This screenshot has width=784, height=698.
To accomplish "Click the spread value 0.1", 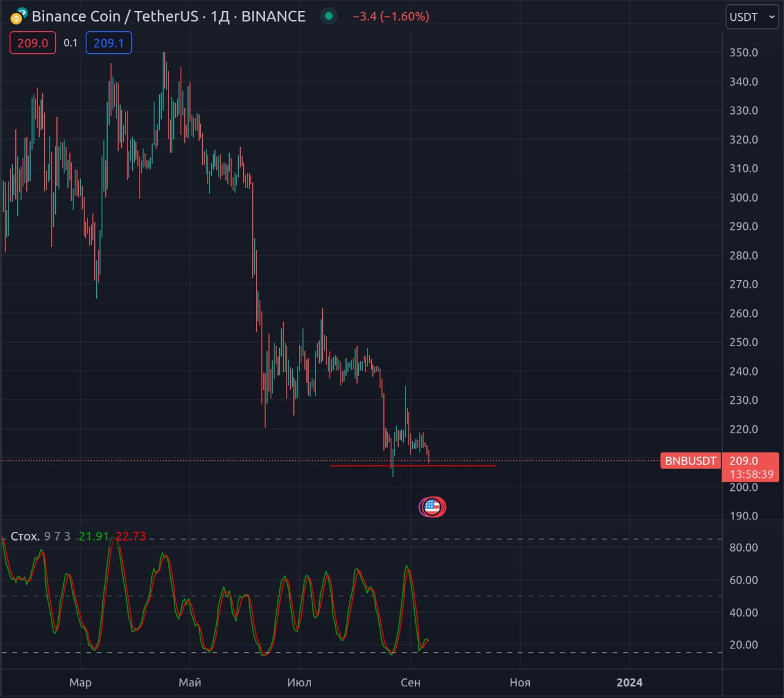I will pyautogui.click(x=70, y=43).
